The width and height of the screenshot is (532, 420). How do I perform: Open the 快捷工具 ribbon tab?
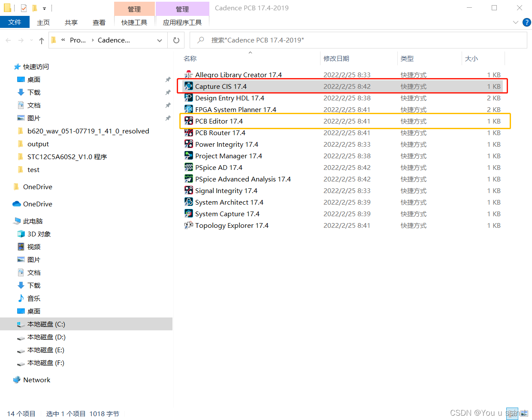coord(134,22)
